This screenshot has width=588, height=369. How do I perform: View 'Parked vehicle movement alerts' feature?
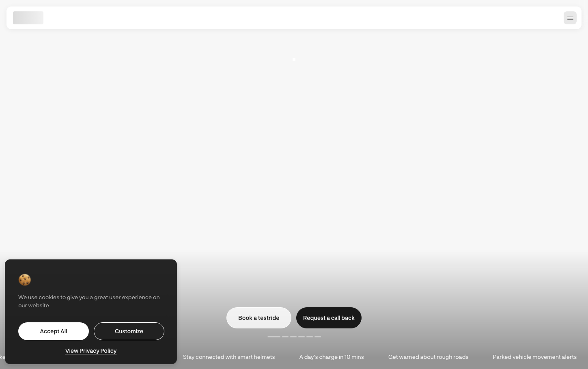pos(534,357)
